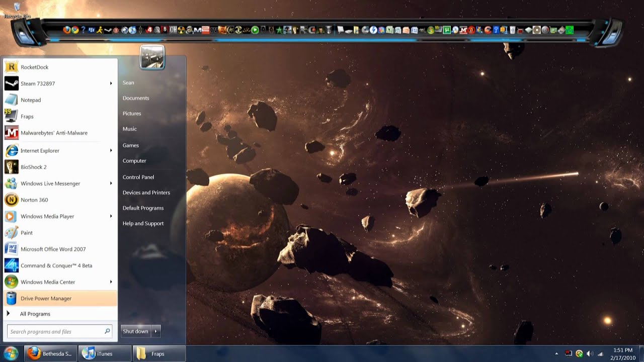Open the Norton tray icon with green check

coord(579,353)
